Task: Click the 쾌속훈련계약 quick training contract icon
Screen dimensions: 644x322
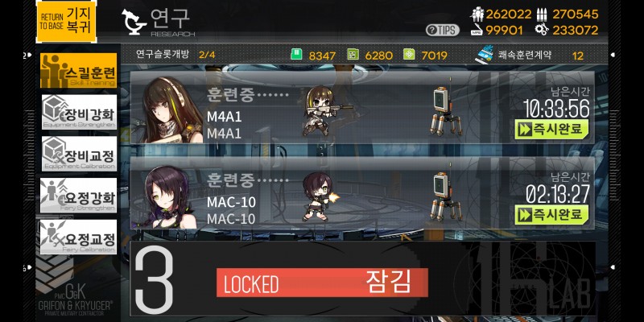Action: click(485, 56)
